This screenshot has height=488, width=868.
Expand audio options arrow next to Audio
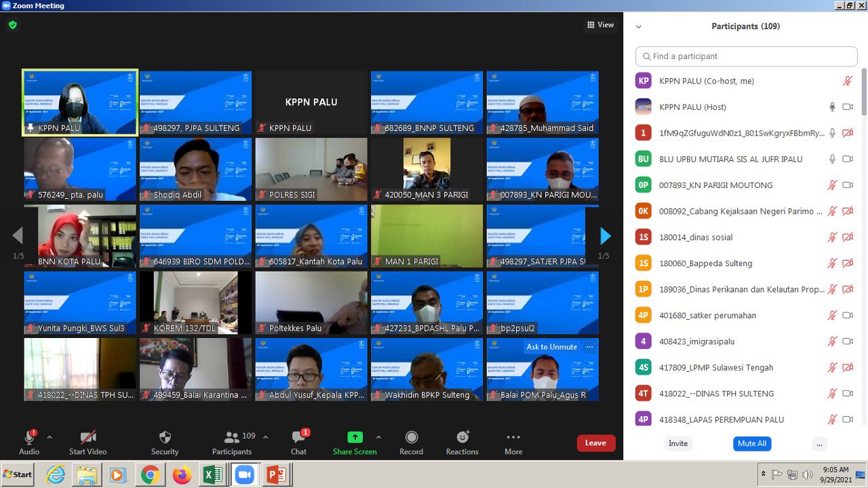(49, 437)
